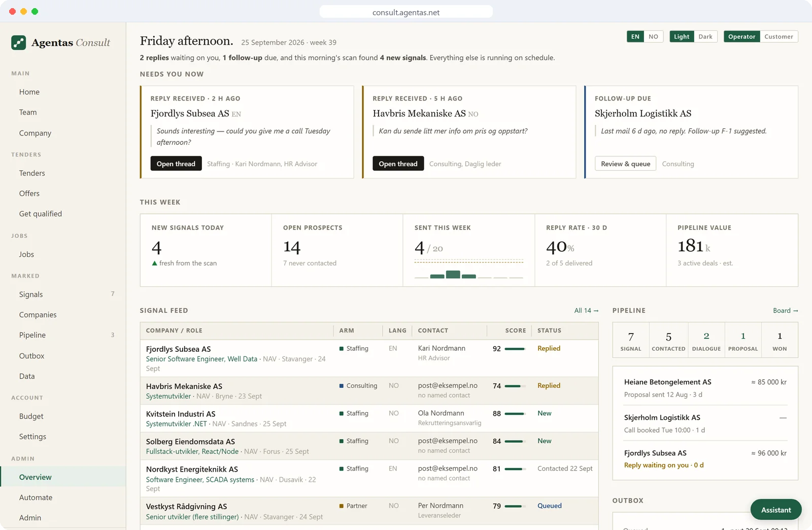This screenshot has height=530, width=812.
Task: Click the 2 Dialogue pipeline stage
Action: tap(706, 340)
